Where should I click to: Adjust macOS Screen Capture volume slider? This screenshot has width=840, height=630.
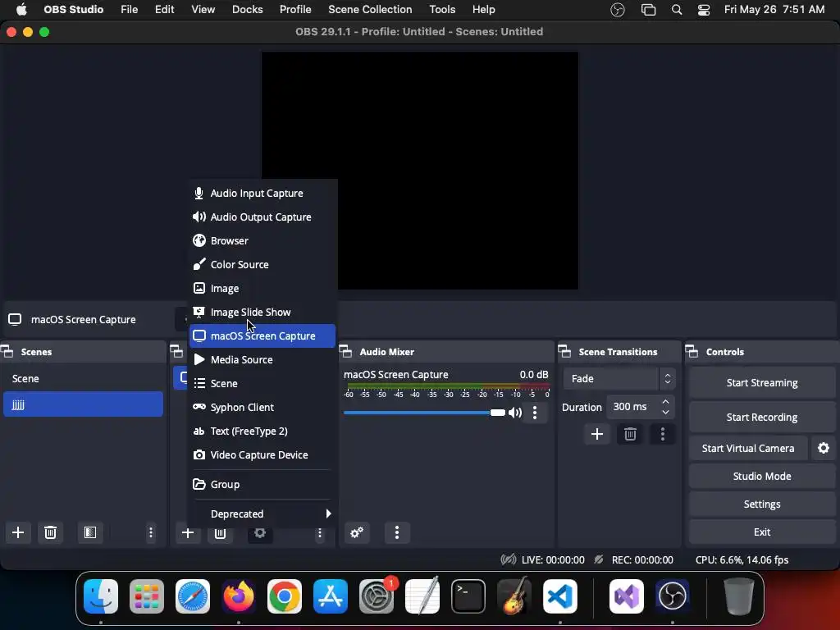click(424, 413)
